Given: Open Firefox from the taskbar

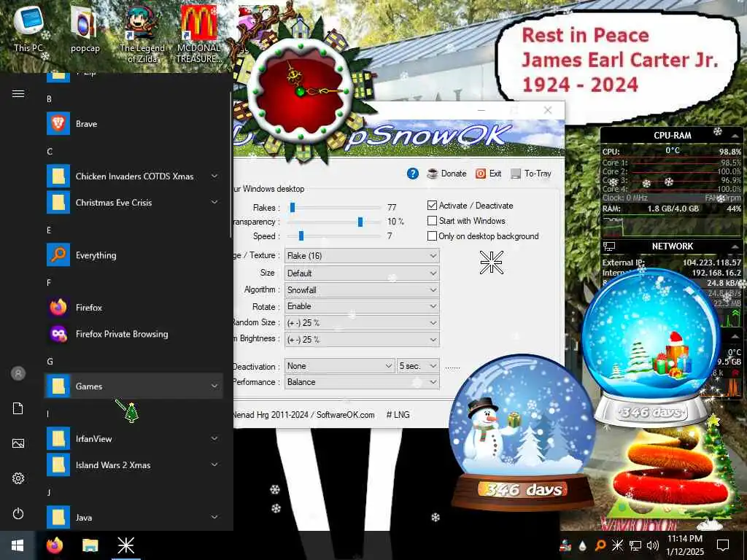Looking at the screenshot, I should [x=55, y=545].
